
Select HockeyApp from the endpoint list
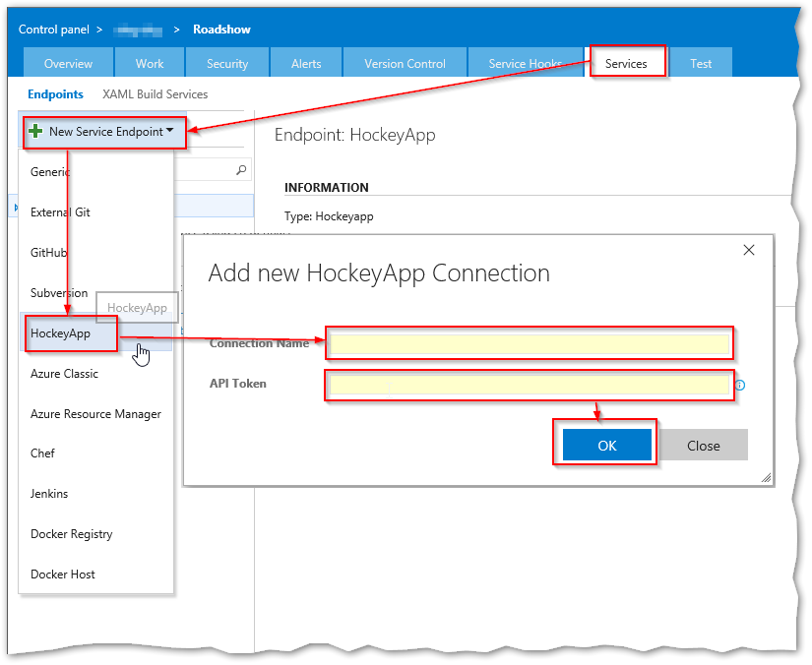point(61,333)
